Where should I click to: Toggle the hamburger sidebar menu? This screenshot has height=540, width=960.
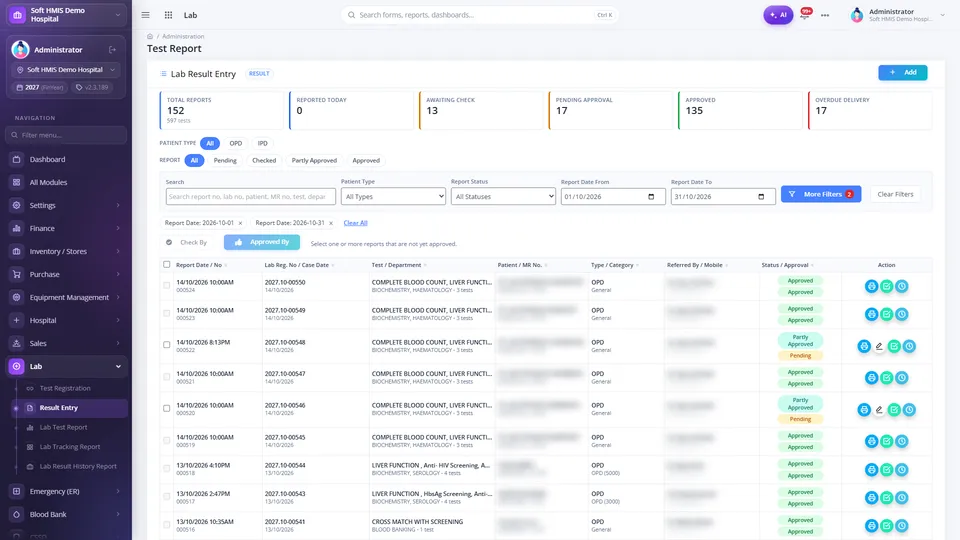(145, 15)
